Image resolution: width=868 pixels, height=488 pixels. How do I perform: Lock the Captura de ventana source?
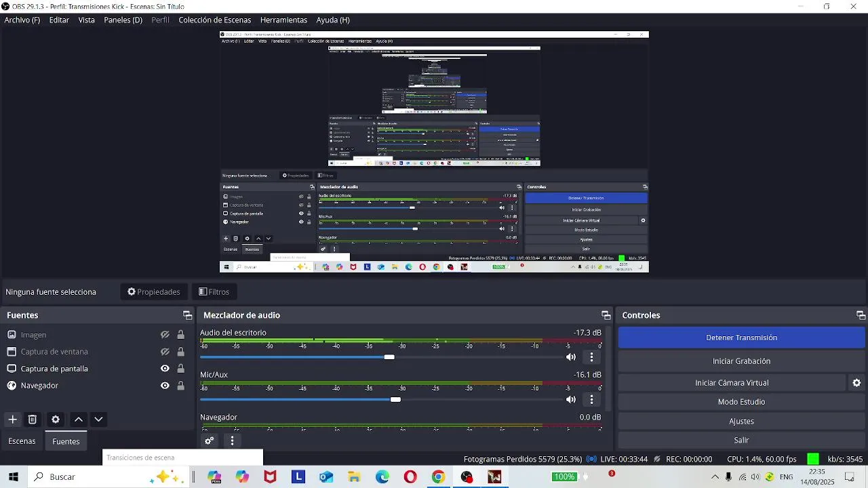point(180,352)
